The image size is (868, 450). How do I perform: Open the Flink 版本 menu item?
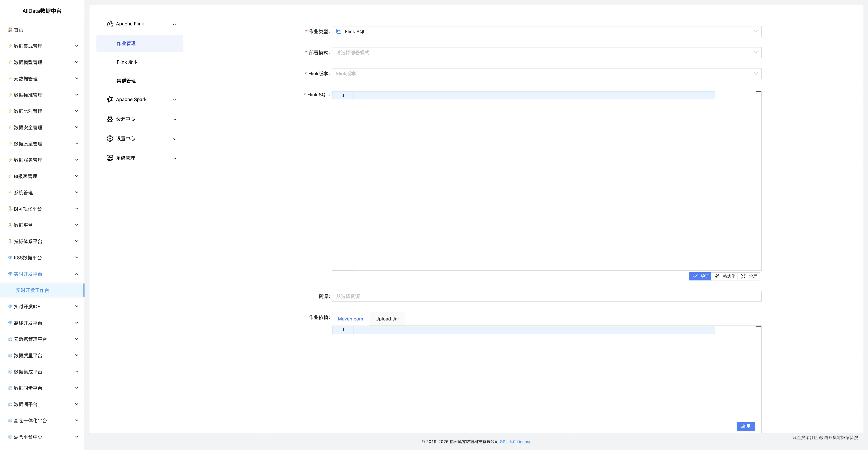127,62
